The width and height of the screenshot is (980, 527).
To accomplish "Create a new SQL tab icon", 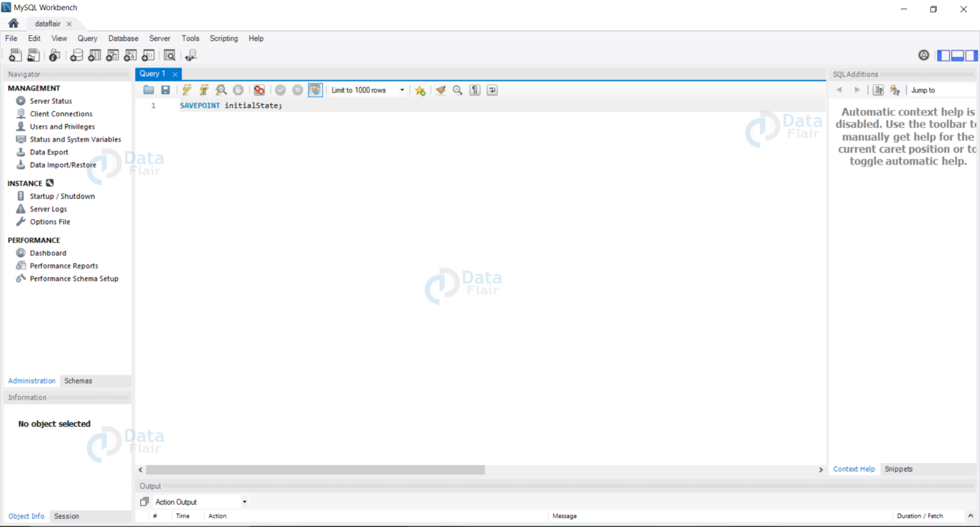I will (15, 56).
